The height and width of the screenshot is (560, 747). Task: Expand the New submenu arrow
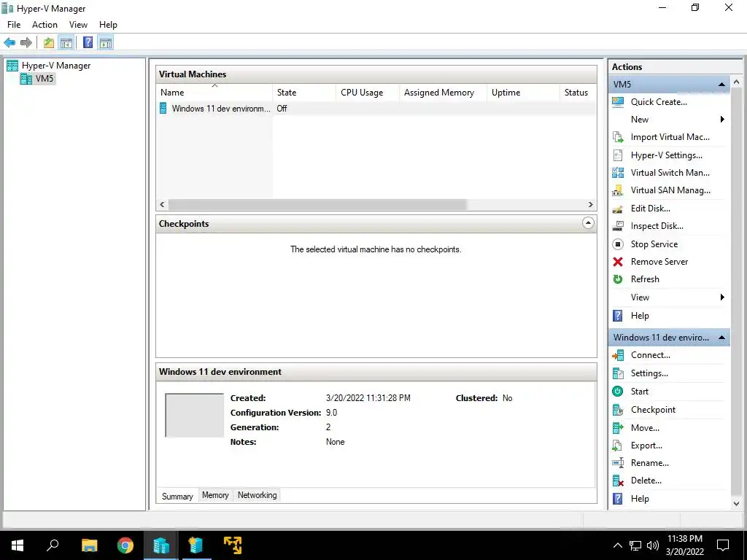[x=722, y=120]
